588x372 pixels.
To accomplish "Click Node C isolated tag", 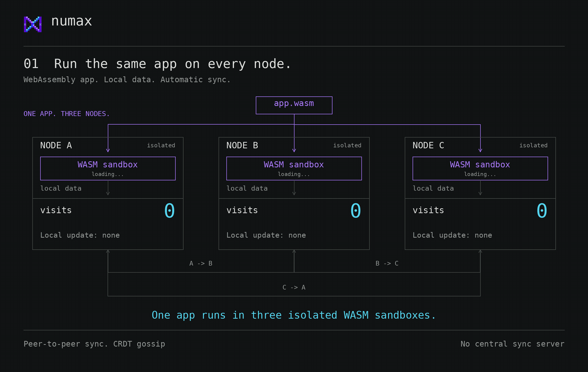I will coord(534,145).
